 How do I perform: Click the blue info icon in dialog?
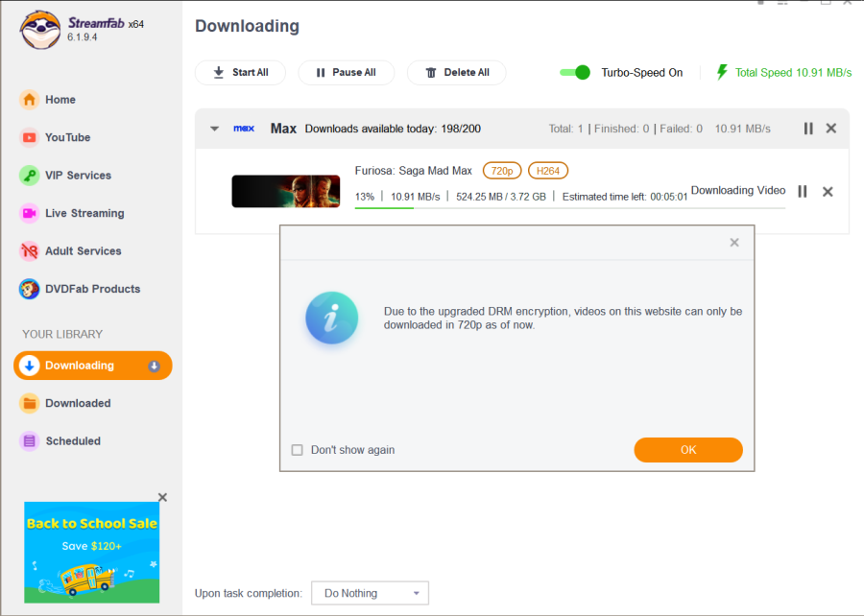[332, 319]
